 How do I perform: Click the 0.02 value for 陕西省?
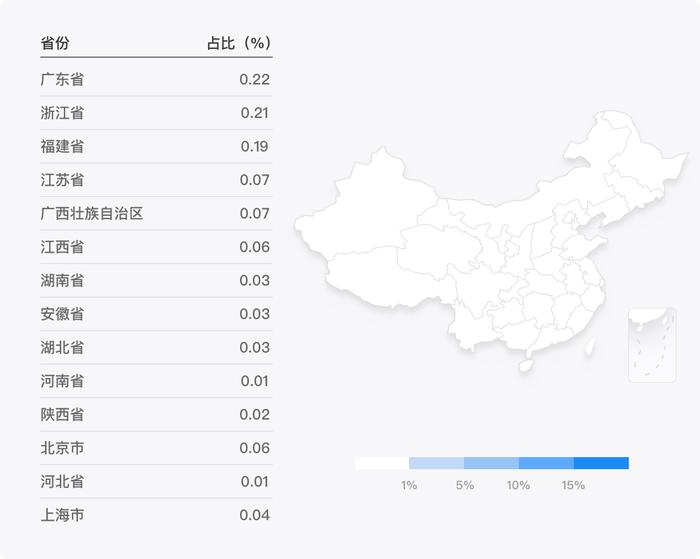254,414
